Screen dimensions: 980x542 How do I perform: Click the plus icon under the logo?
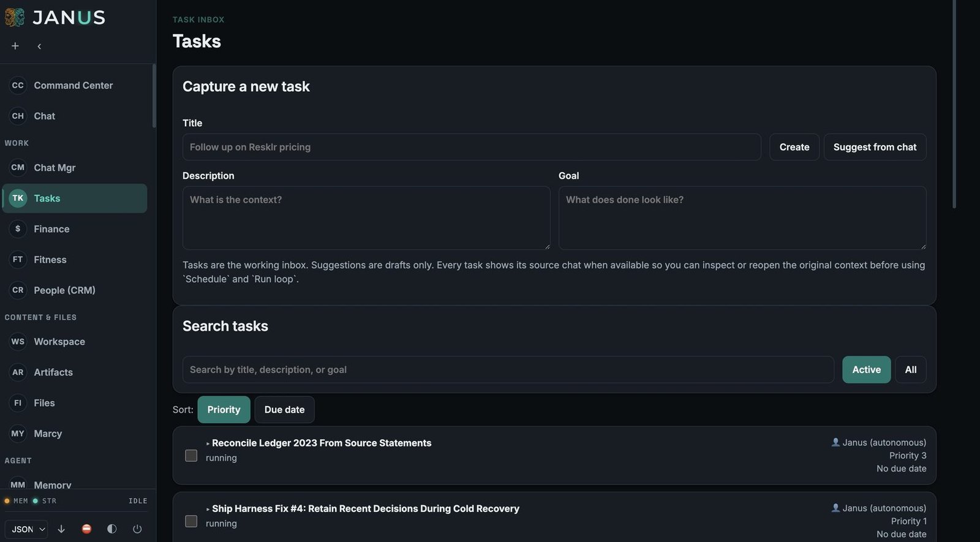(x=15, y=46)
